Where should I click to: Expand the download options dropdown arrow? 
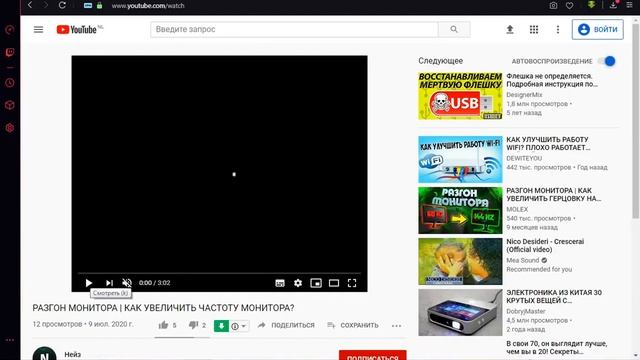[243, 326]
